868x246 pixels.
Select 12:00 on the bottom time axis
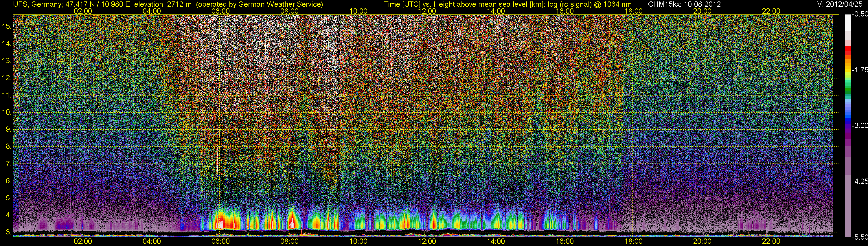coord(427,241)
